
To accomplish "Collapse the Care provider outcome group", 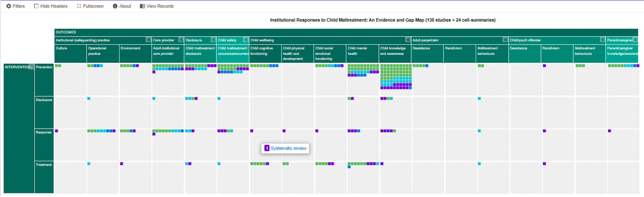I will [181, 40].
